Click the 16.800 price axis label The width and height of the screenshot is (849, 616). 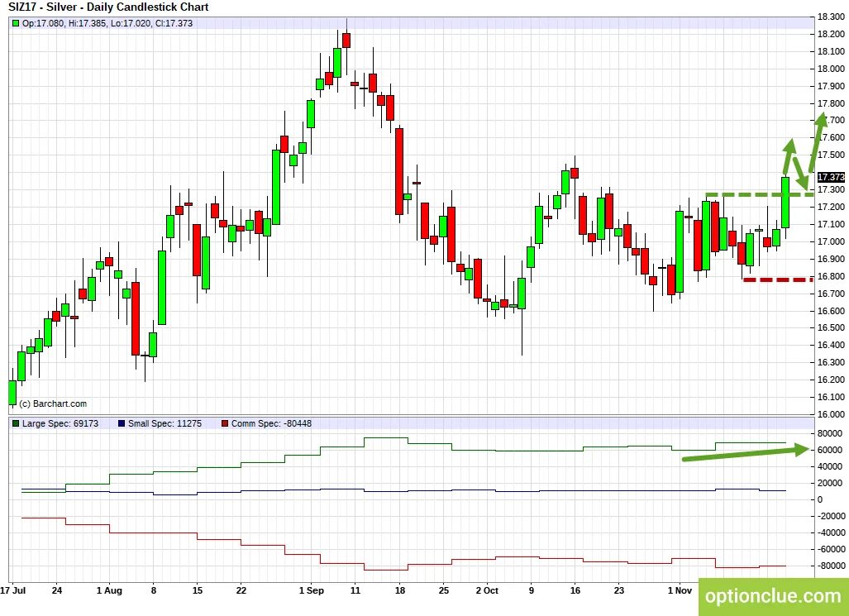[x=832, y=276]
